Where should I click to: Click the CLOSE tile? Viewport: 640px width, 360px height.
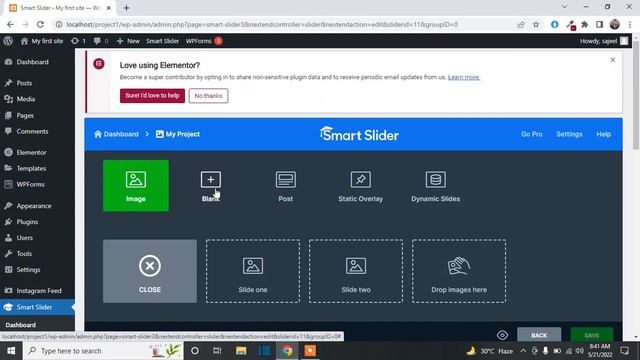pyautogui.click(x=150, y=271)
